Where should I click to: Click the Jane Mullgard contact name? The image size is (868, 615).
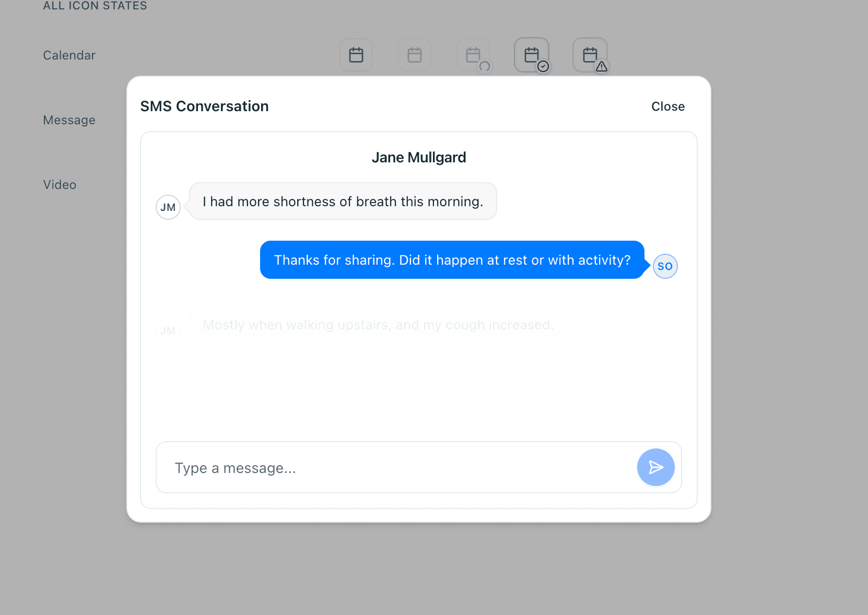(x=419, y=158)
